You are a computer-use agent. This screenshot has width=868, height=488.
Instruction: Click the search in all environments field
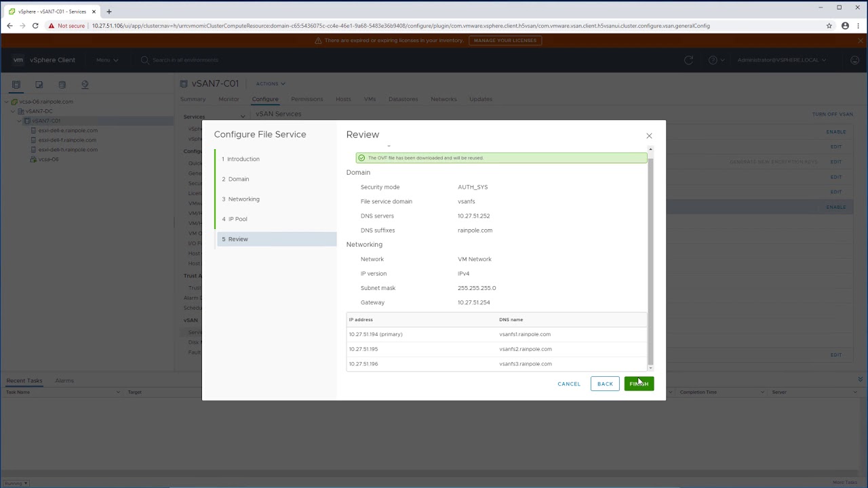pyautogui.click(x=185, y=60)
